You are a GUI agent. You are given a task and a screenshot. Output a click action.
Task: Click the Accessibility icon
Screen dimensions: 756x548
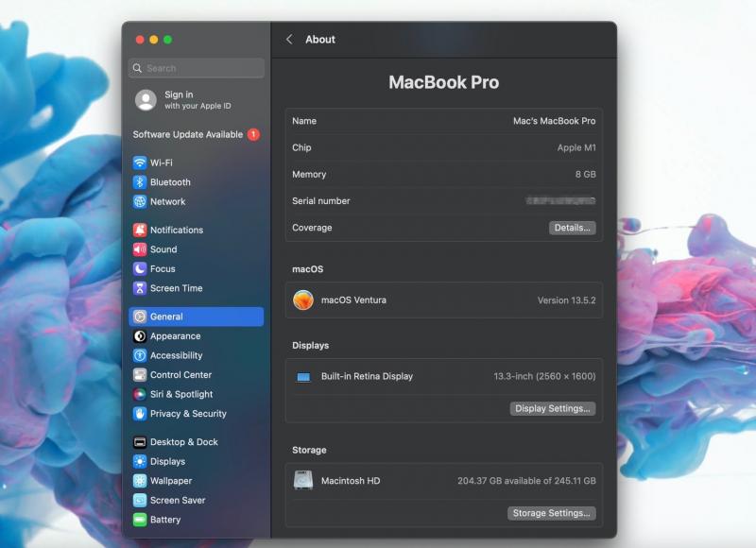(140, 355)
